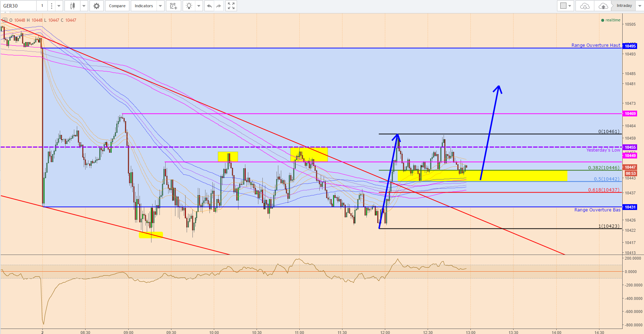
Task: Select the Intraday layout tab
Action: [624, 6]
